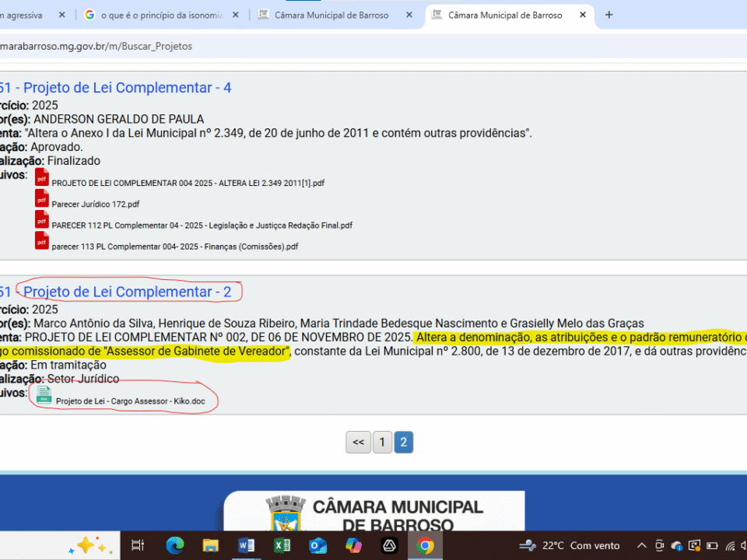Click doc icon for Cargo Assessor Kiko file
Image resolution: width=747 pixels, height=560 pixels.
click(x=44, y=396)
